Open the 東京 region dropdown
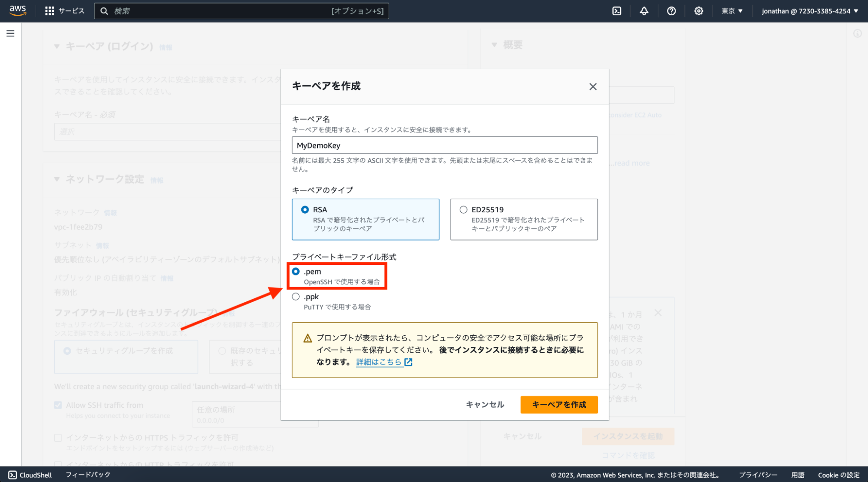868x482 pixels. [732, 11]
